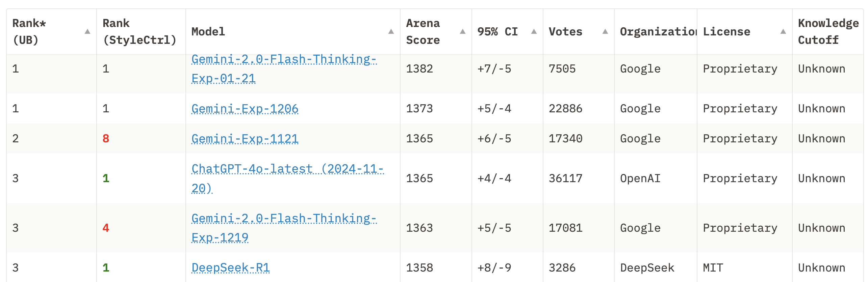Sort by Arena Score using its arrow
The width and height of the screenshot is (868, 282).
(x=463, y=32)
